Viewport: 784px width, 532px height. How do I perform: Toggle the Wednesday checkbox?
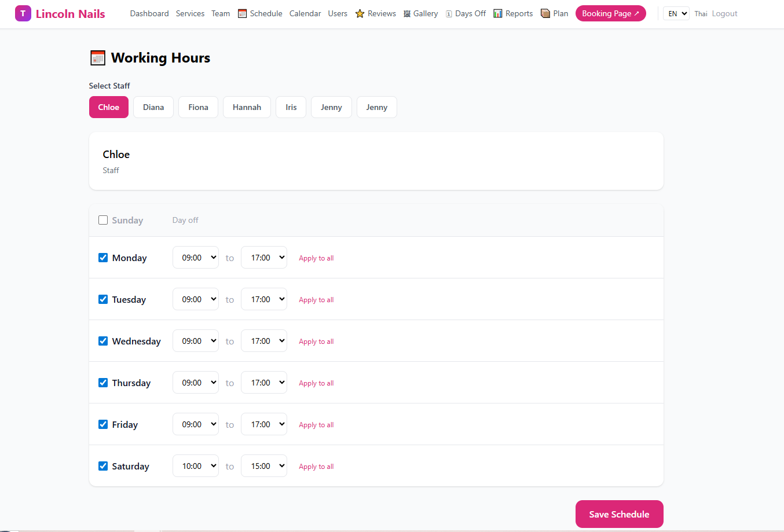click(x=103, y=341)
